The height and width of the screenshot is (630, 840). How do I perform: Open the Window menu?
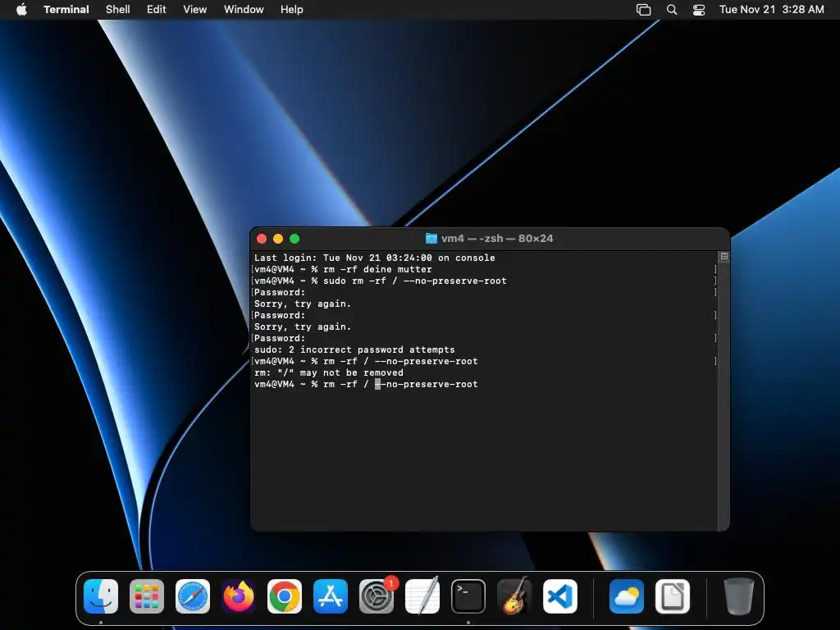click(244, 9)
